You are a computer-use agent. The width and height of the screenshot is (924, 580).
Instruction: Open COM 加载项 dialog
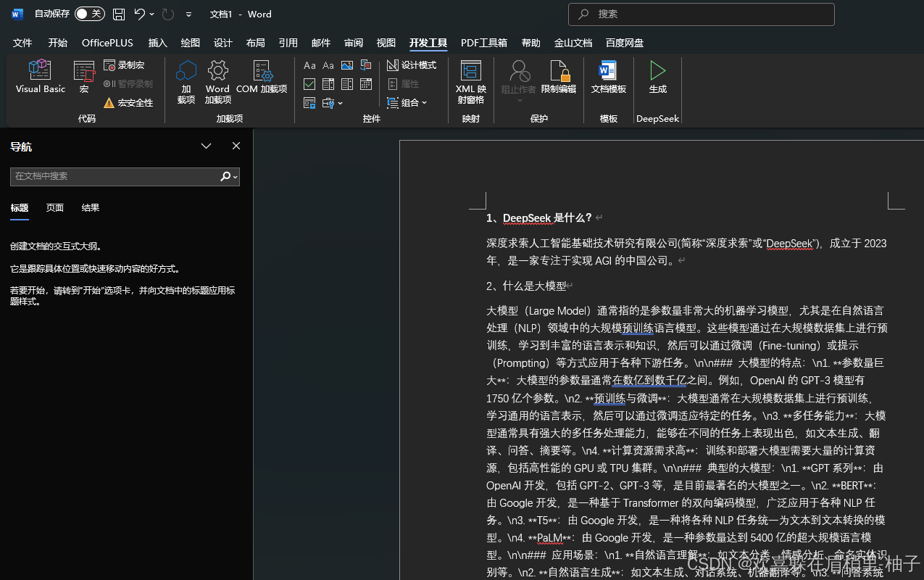point(262,77)
